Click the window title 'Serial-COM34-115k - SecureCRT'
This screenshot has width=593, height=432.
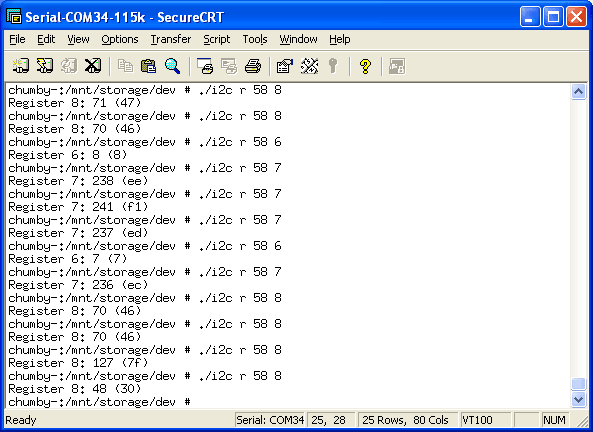(124, 17)
